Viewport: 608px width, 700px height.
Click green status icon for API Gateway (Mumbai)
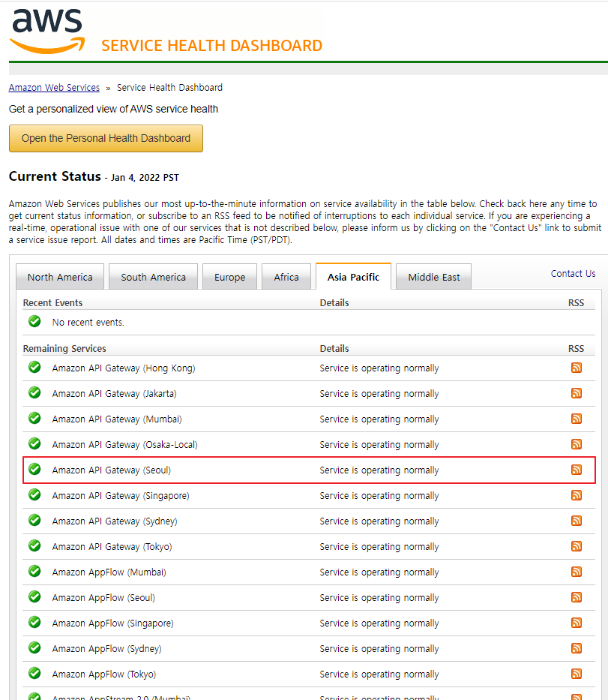point(34,419)
